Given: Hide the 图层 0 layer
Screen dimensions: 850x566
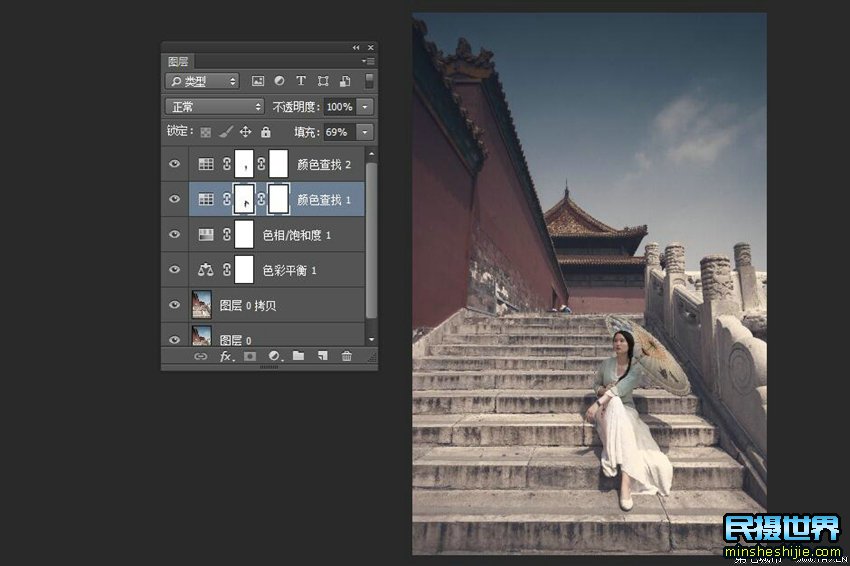Looking at the screenshot, I should [175, 340].
